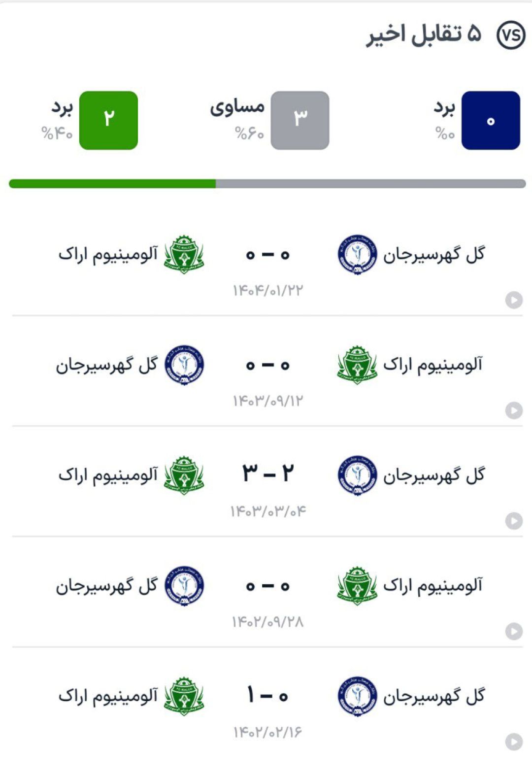Select the grey 3 draws box

pyautogui.click(x=300, y=120)
